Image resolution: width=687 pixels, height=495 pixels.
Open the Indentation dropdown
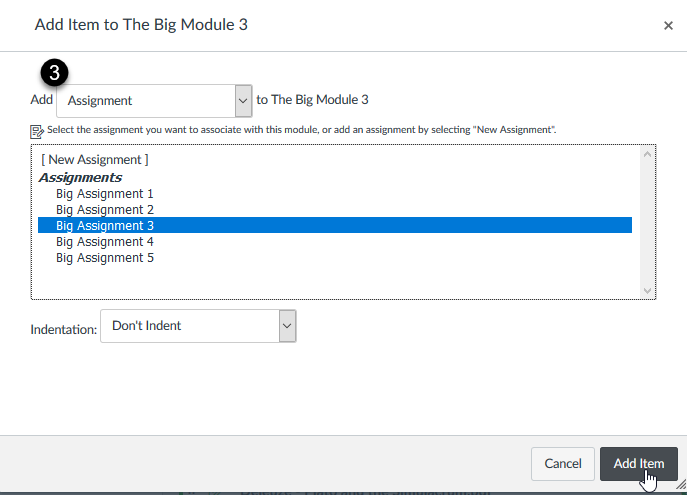pos(198,326)
